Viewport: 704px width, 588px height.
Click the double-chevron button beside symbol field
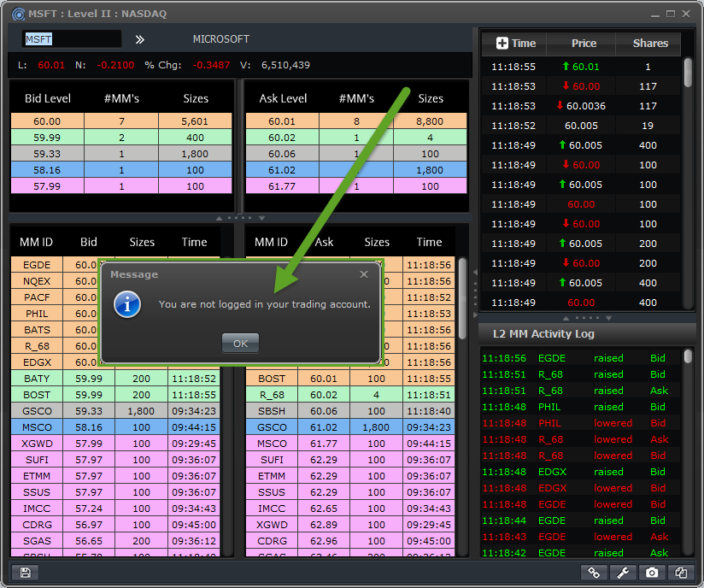[x=139, y=39]
